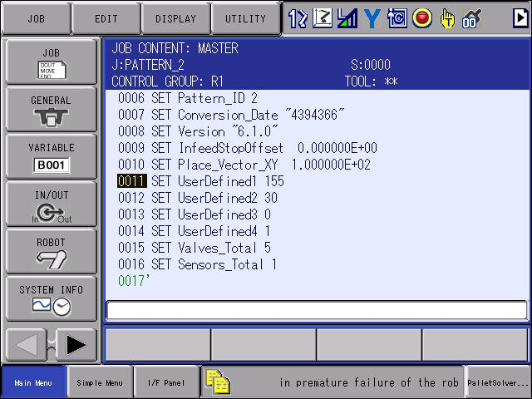Open the JOB side menu button
The width and height of the screenshot is (532, 399).
(x=52, y=62)
